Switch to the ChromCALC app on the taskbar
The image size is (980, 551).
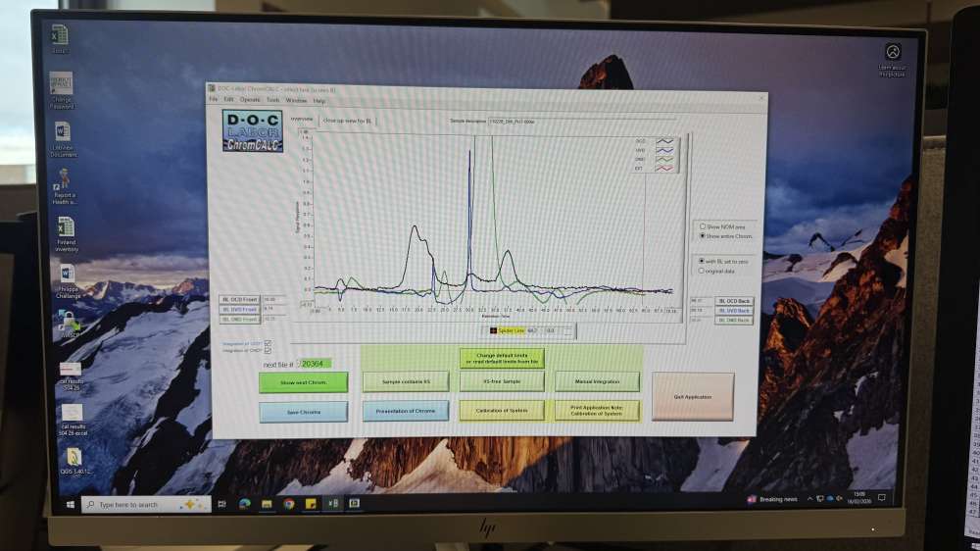click(355, 503)
